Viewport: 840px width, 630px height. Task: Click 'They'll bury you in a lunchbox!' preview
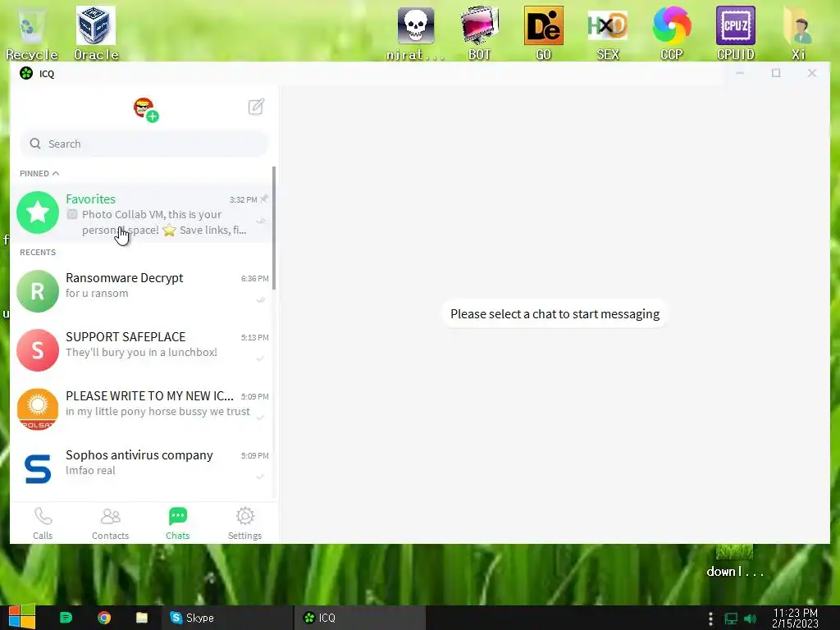(141, 352)
